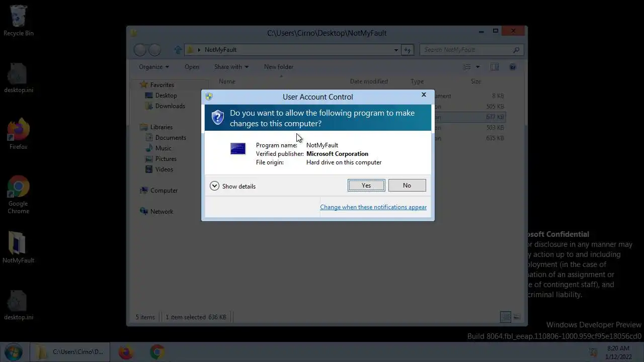The image size is (644, 362).
Task: Click the Explorer taskbar button C:\Users\Cirno\D...
Action: [70, 352]
